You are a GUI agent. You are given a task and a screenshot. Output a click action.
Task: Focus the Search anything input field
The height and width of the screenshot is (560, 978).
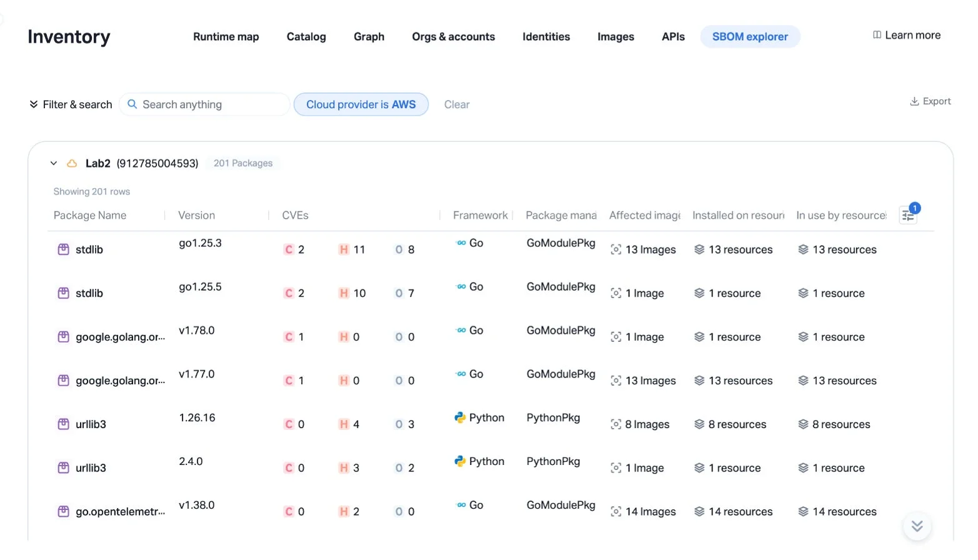[x=204, y=104]
